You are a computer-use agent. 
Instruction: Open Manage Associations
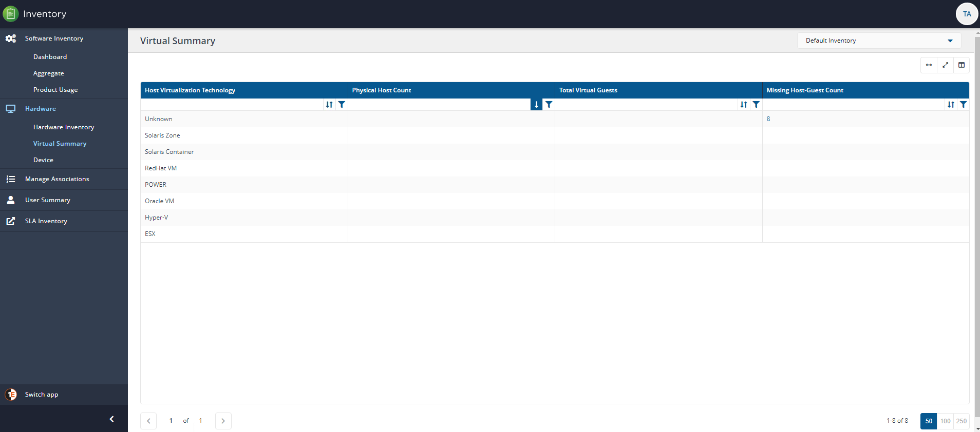[x=57, y=179]
